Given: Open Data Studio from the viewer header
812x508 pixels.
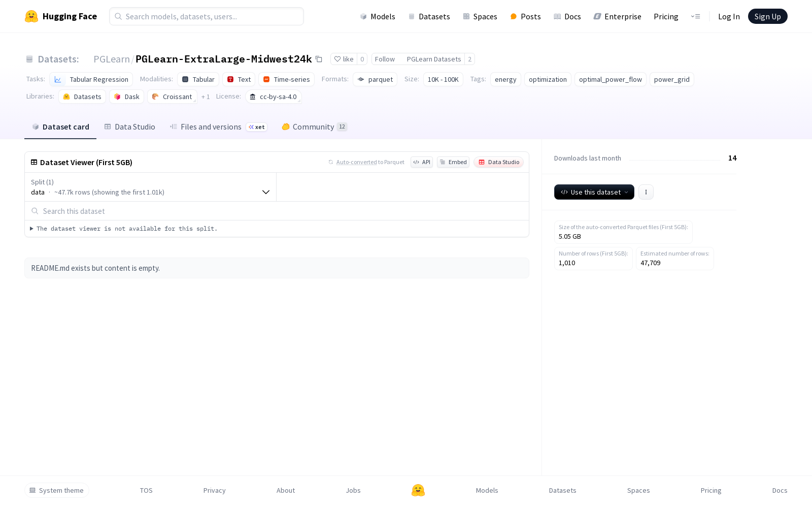Looking at the screenshot, I should [x=499, y=162].
